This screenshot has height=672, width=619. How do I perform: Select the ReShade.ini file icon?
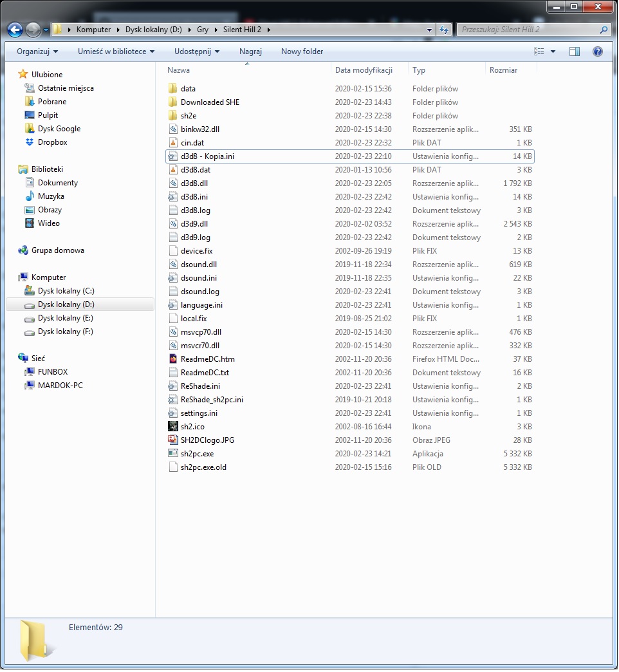point(173,386)
